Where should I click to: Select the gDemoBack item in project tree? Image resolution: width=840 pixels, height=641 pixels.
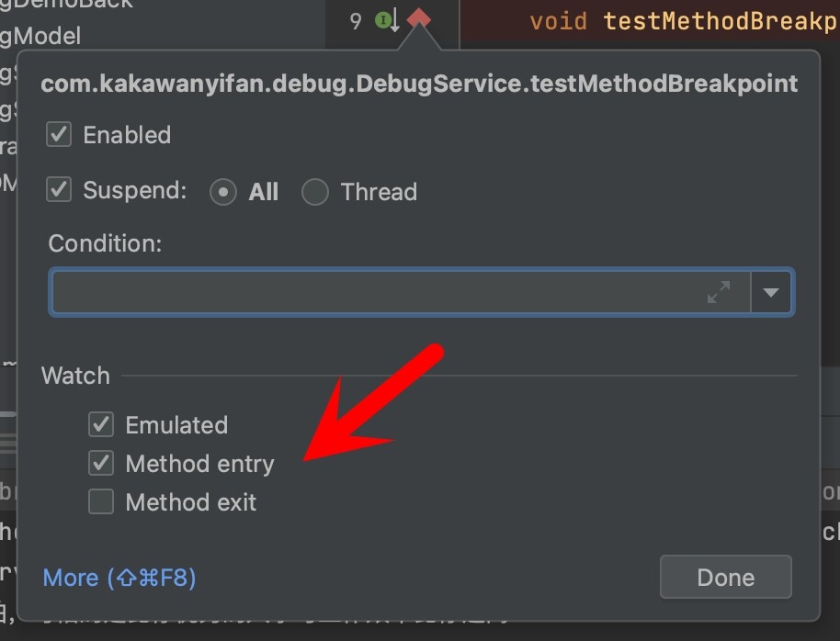coord(66,4)
